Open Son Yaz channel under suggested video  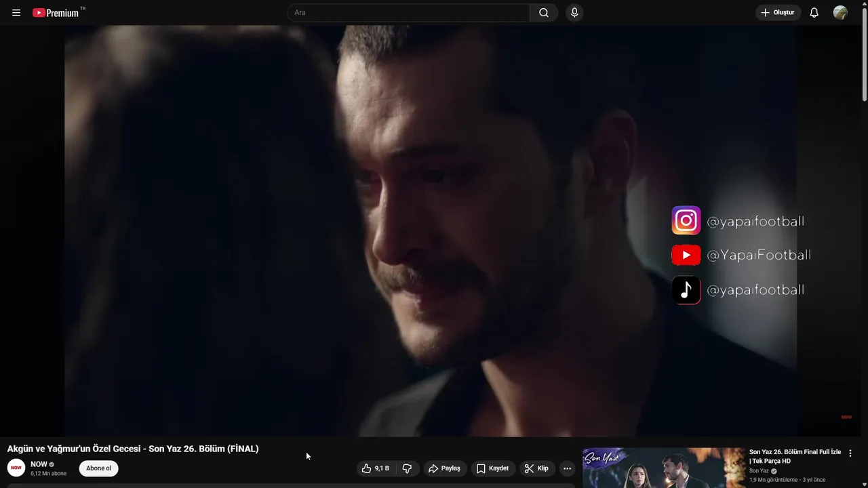pyautogui.click(x=759, y=471)
